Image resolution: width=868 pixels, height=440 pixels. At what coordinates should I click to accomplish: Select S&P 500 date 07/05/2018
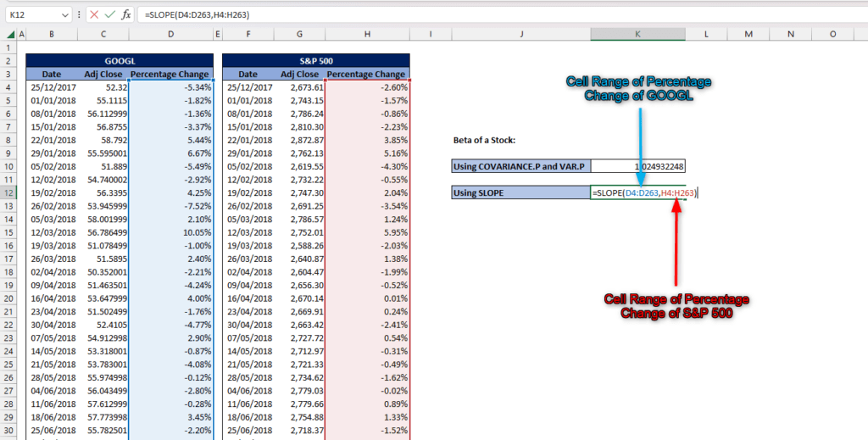point(248,337)
